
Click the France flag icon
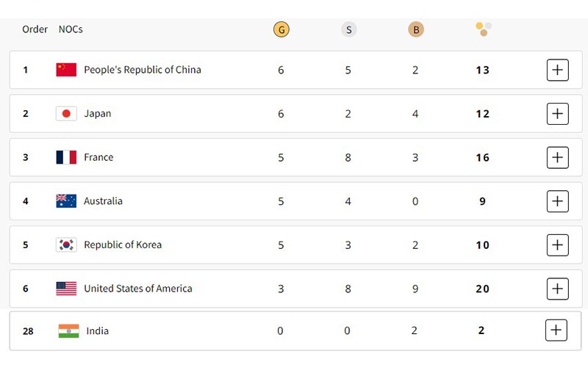click(x=66, y=157)
